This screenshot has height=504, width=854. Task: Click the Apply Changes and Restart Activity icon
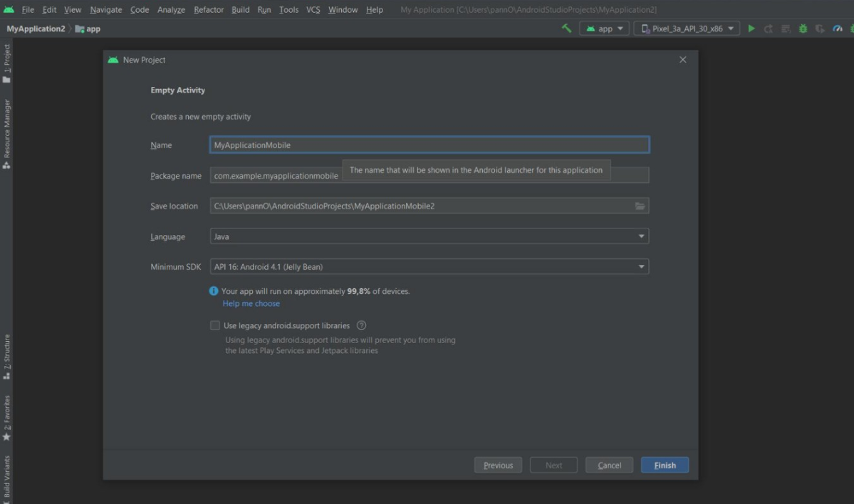(768, 28)
